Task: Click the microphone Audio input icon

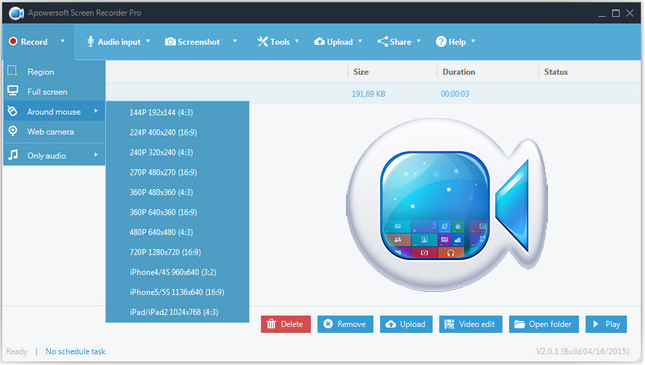Action: [x=90, y=42]
